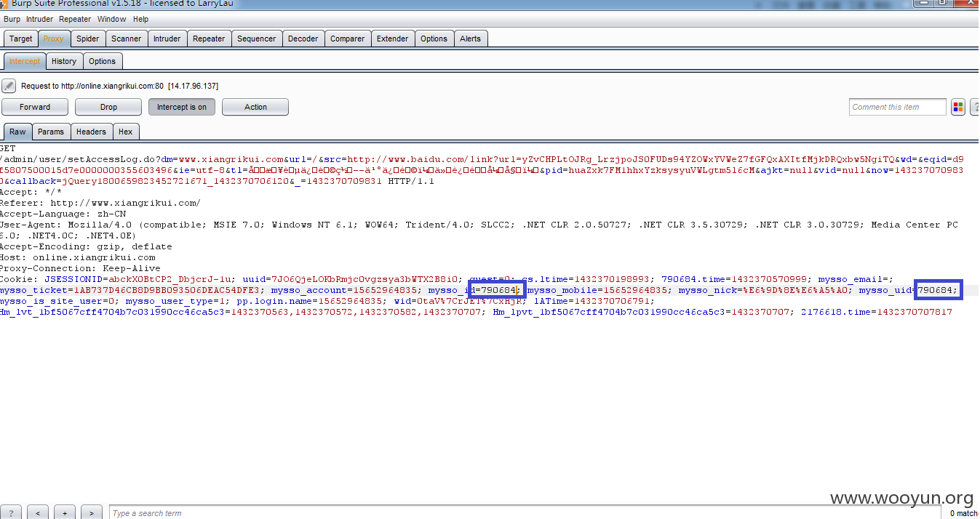This screenshot has height=519, width=980.
Task: Switch to the Decoder tab
Action: (x=303, y=39)
